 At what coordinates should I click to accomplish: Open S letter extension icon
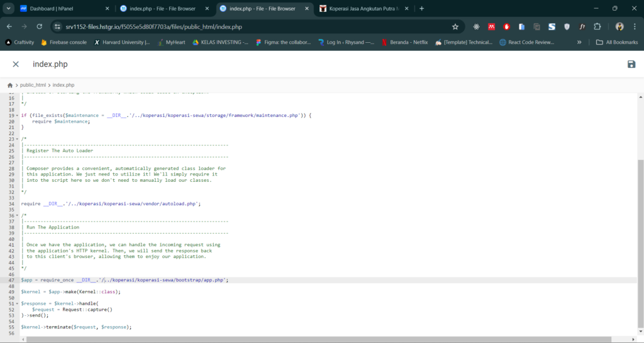552,26
